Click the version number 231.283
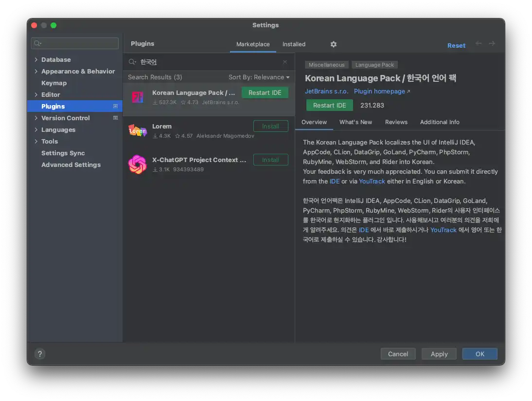 (372, 105)
